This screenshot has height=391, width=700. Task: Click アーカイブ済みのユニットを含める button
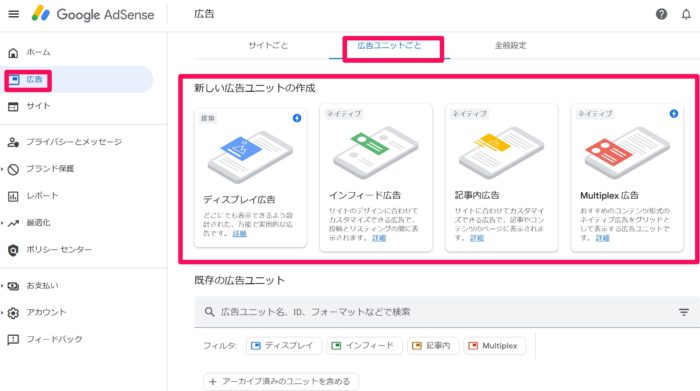tap(281, 382)
